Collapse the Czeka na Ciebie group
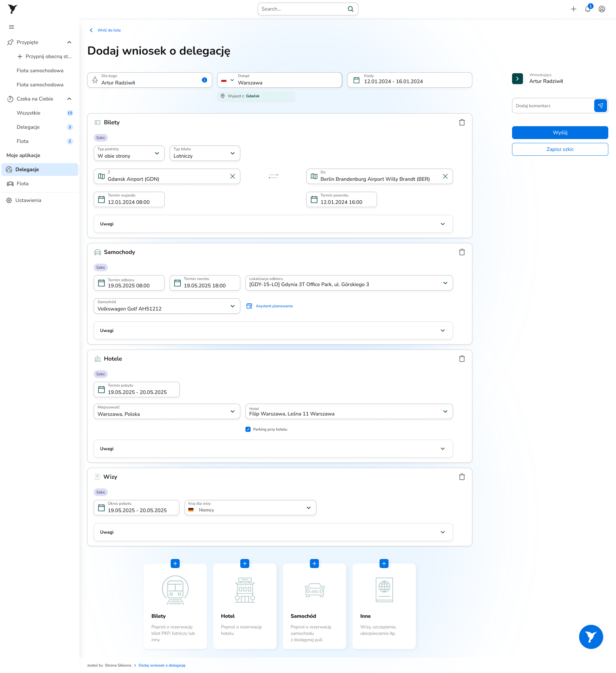This screenshot has height=673, width=616. [69, 99]
